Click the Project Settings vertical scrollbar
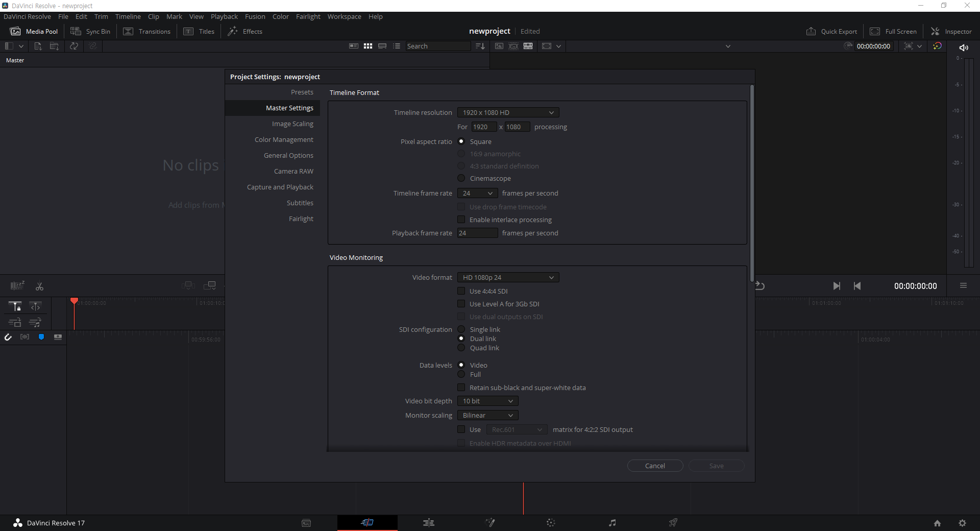The height and width of the screenshot is (531, 980). tap(752, 183)
